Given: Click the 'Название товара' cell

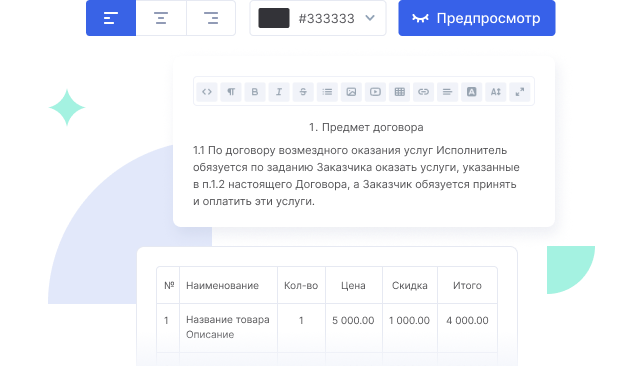Looking at the screenshot, I should point(228,319).
